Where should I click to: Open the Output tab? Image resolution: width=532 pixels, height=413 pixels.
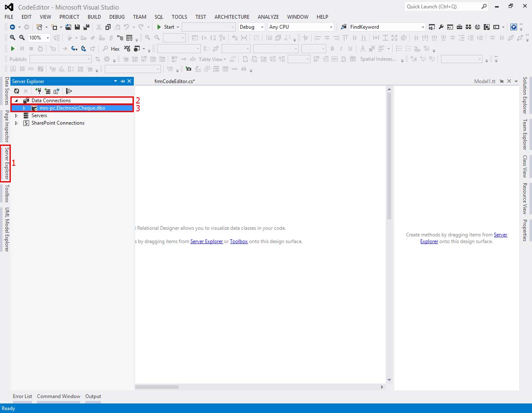(93, 396)
